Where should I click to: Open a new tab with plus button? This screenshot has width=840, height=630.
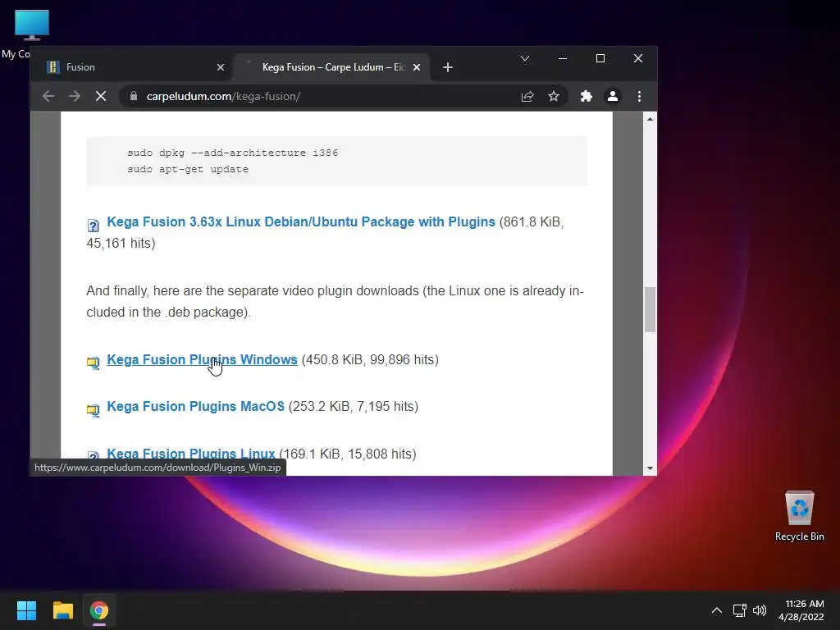[448, 67]
